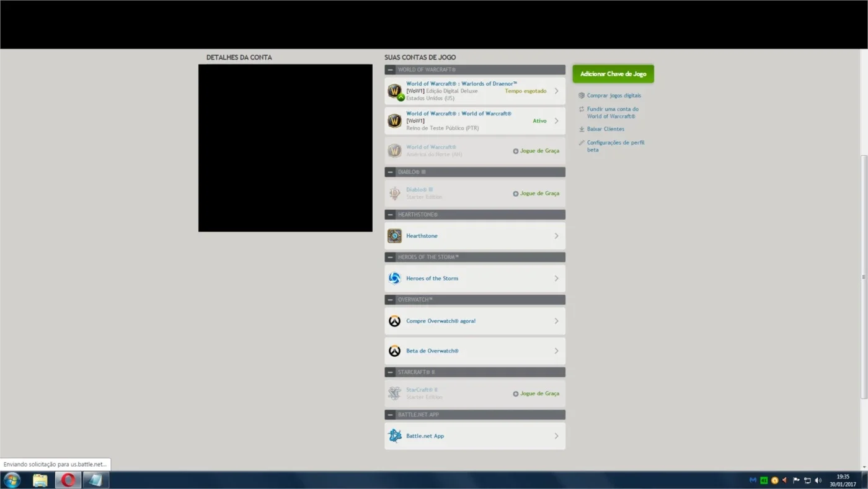Open the volume control tray icon

(818, 480)
